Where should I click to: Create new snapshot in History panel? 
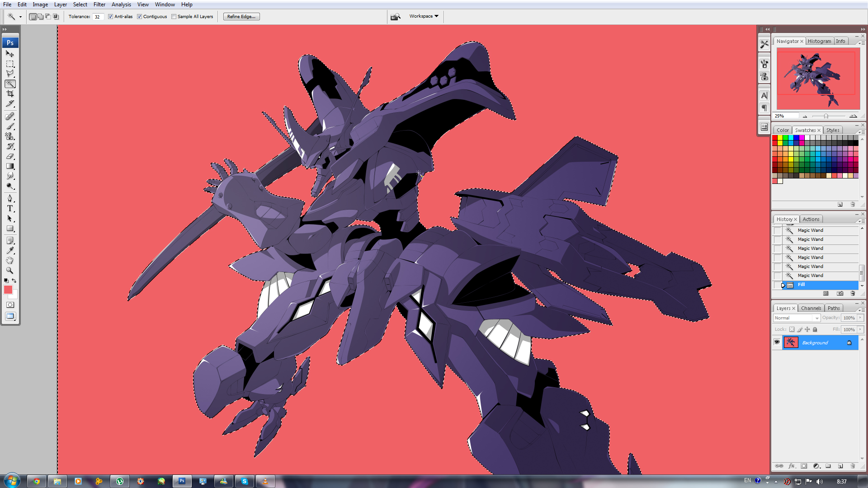tap(840, 293)
